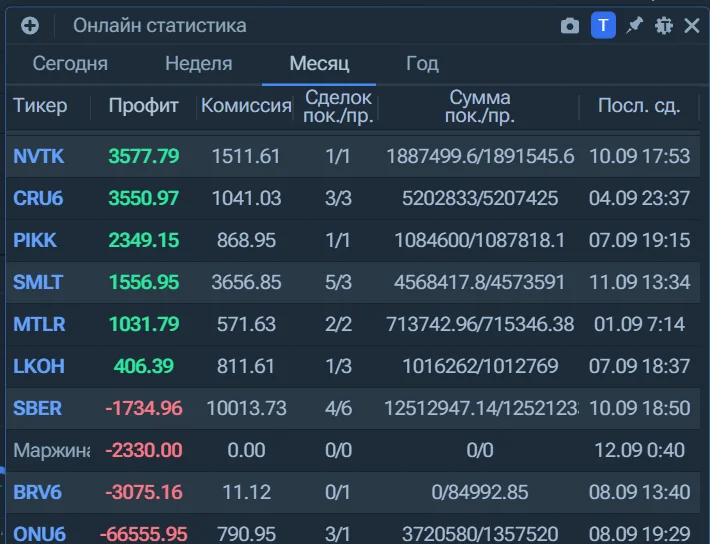Open the SMLT ticker
This screenshot has height=544, width=710.
click(38, 282)
